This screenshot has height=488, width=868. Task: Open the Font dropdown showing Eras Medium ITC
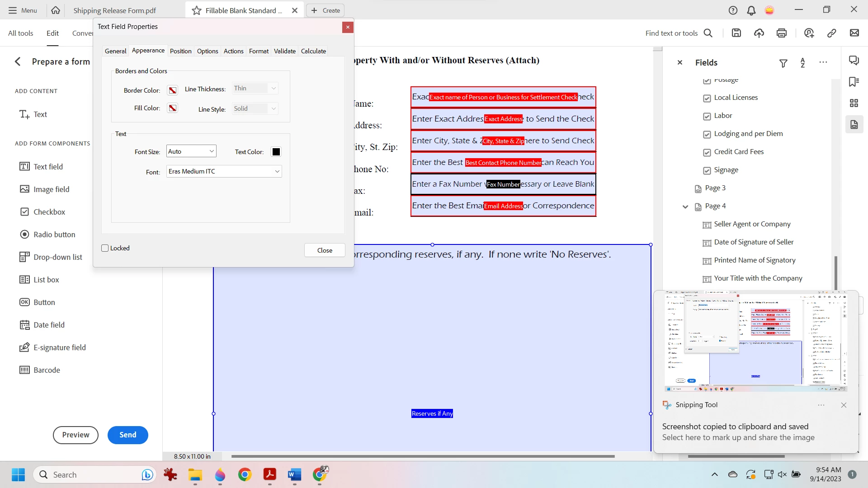pyautogui.click(x=224, y=171)
